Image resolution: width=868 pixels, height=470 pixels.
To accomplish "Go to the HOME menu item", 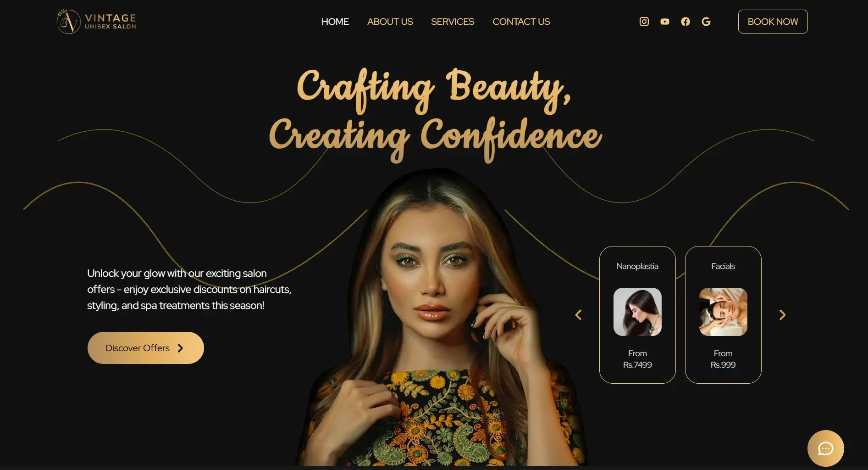I will tap(335, 22).
